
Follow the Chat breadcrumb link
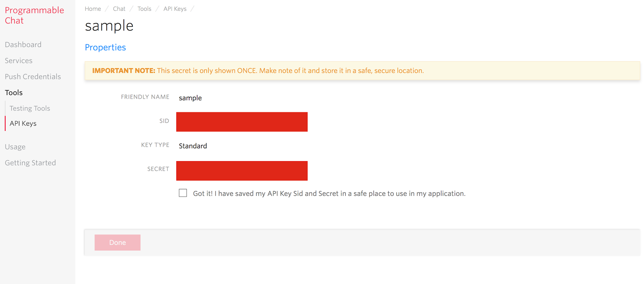coord(119,9)
